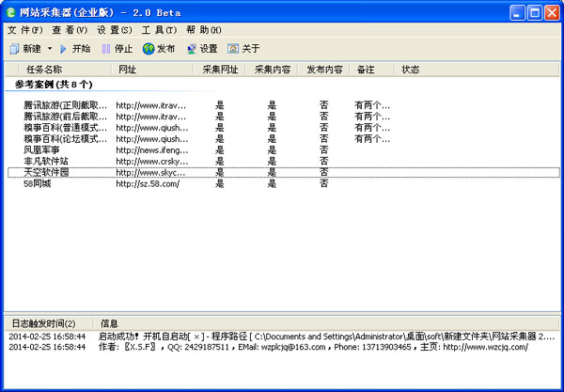Open the 设置(S) menu in menu bar

click(x=114, y=30)
